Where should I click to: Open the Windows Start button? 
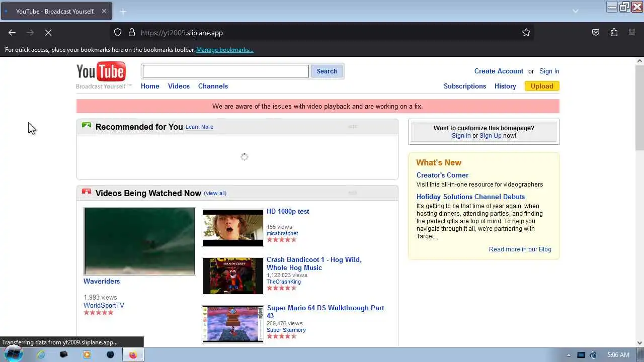[x=13, y=354]
